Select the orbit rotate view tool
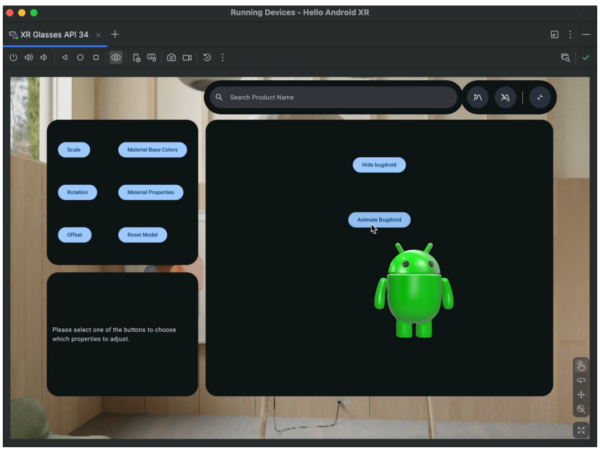Image resolution: width=600 pixels, height=451 pixels. click(581, 380)
